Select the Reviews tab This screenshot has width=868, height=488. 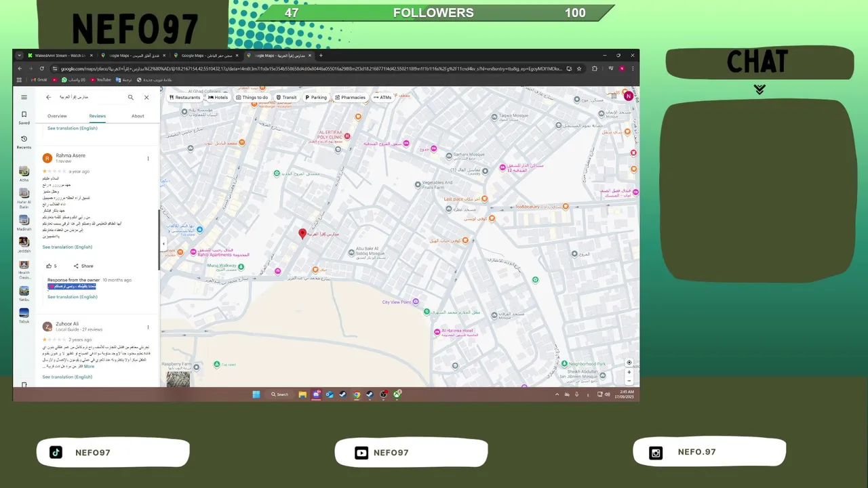point(97,116)
